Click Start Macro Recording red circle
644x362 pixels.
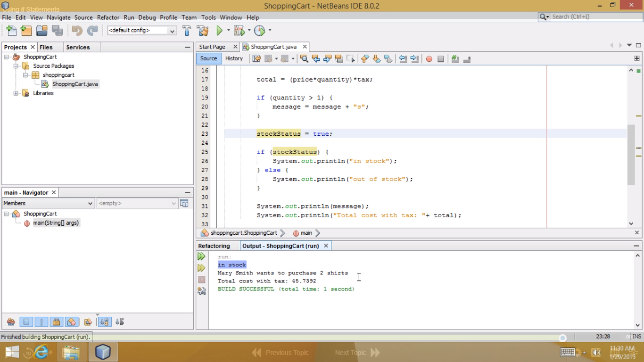click(x=429, y=59)
